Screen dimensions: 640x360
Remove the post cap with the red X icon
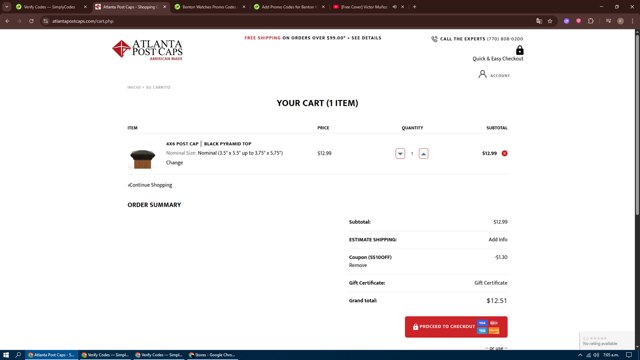(x=504, y=153)
